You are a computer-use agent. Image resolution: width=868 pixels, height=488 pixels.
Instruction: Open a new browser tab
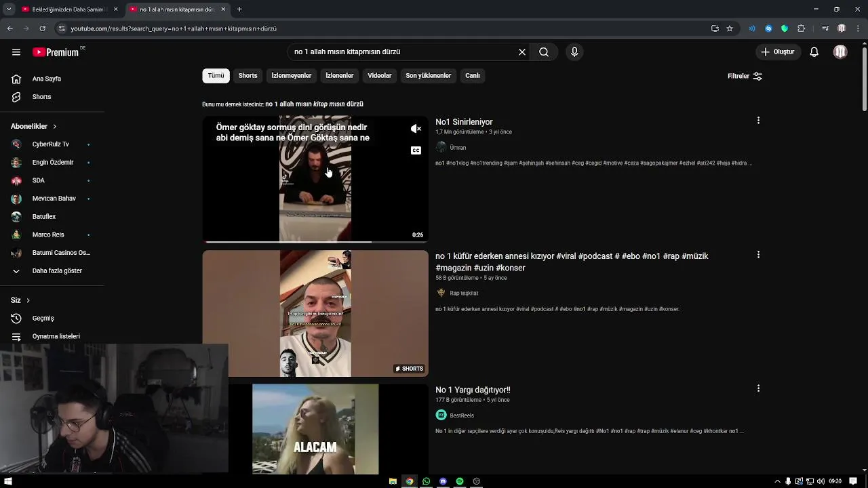click(239, 9)
